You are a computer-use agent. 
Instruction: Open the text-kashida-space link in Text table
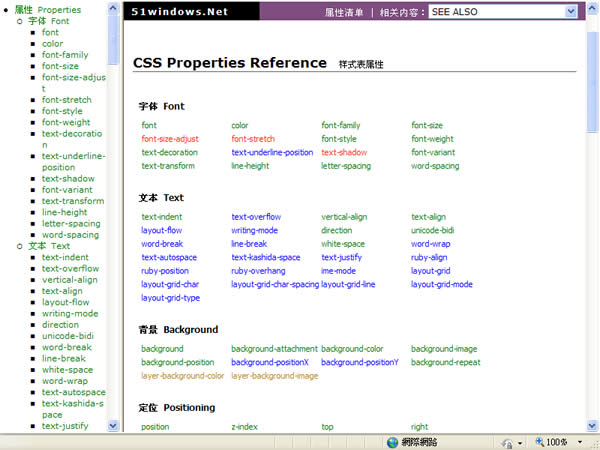[266, 258]
